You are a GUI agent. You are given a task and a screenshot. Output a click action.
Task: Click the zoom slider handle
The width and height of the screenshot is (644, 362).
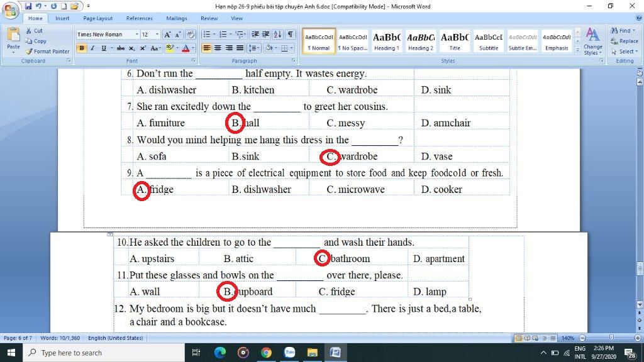tap(611, 337)
